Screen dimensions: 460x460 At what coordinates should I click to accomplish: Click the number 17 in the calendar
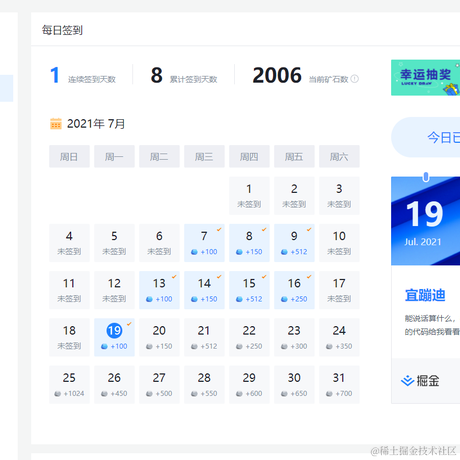[x=339, y=283]
